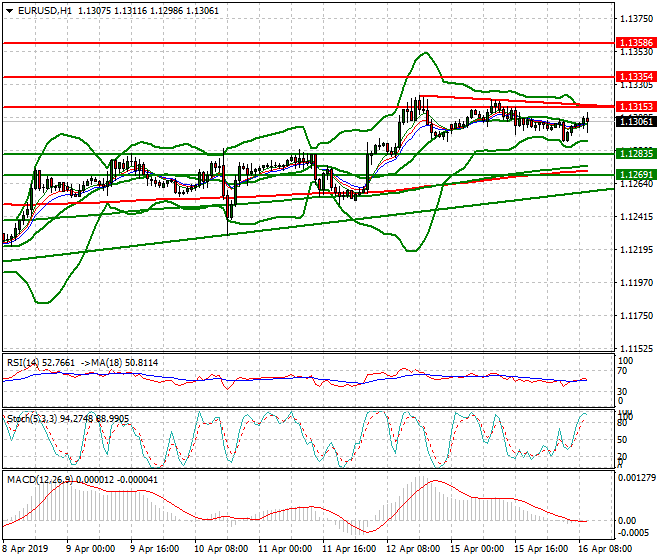Screen dimensions: 660x560
Task: Select the MACD scale value -0.0005
Action: tap(633, 533)
